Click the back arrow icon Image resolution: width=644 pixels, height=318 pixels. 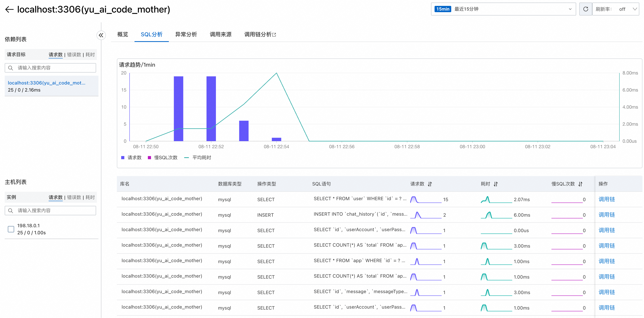(x=9, y=9)
